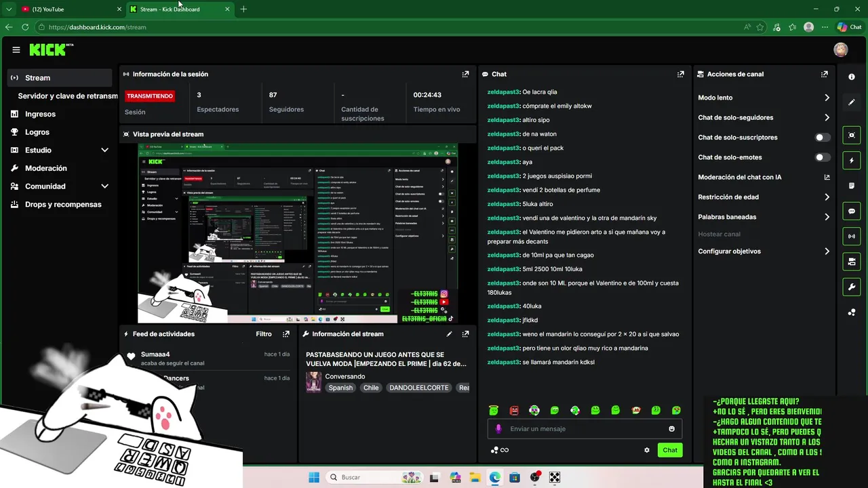Expand Modo lento options

(827, 98)
